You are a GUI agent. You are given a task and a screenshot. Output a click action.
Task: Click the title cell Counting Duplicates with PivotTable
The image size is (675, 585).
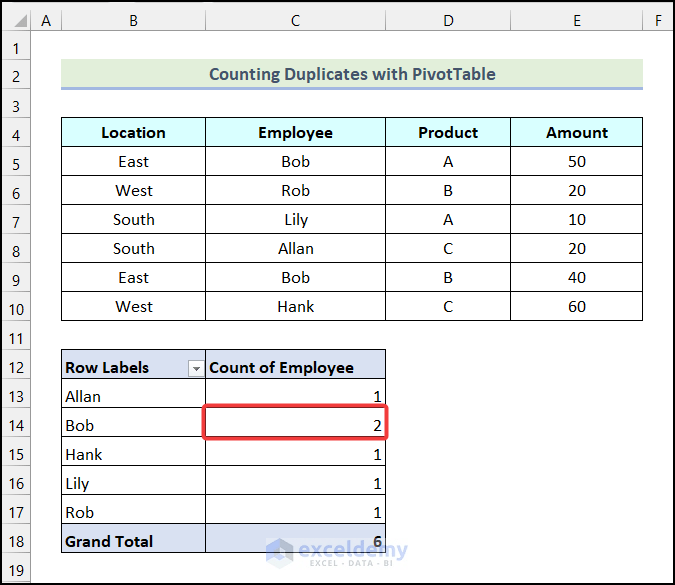coord(352,74)
